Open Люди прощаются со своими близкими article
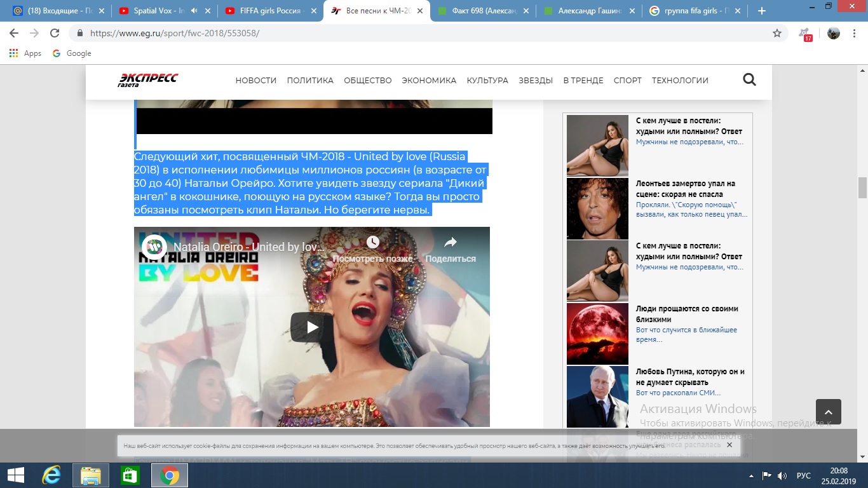This screenshot has height=488, width=868. (x=687, y=314)
